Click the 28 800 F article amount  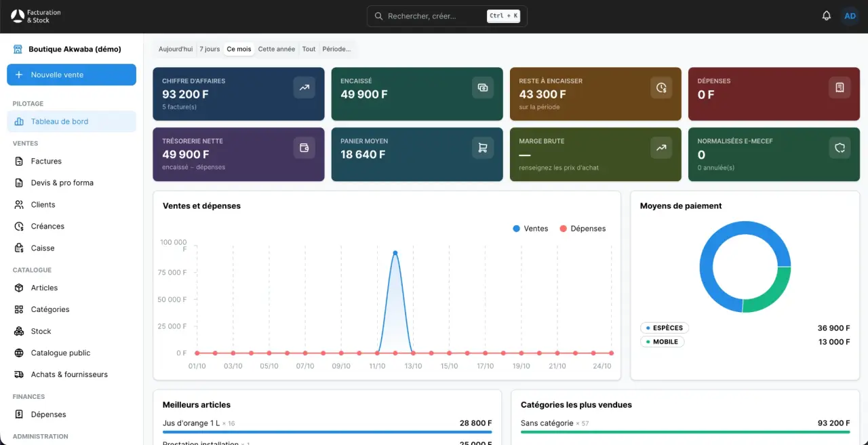tap(475, 423)
